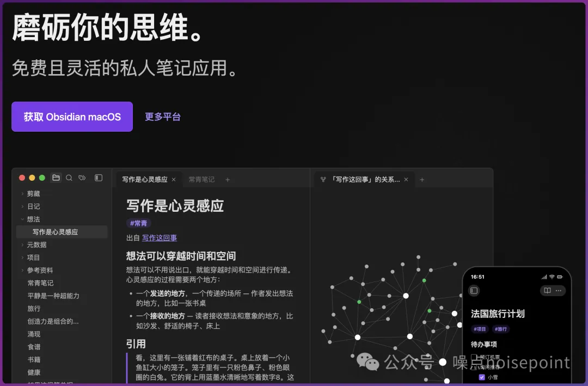Toggle sidebar icon on phone mockup

(474, 290)
